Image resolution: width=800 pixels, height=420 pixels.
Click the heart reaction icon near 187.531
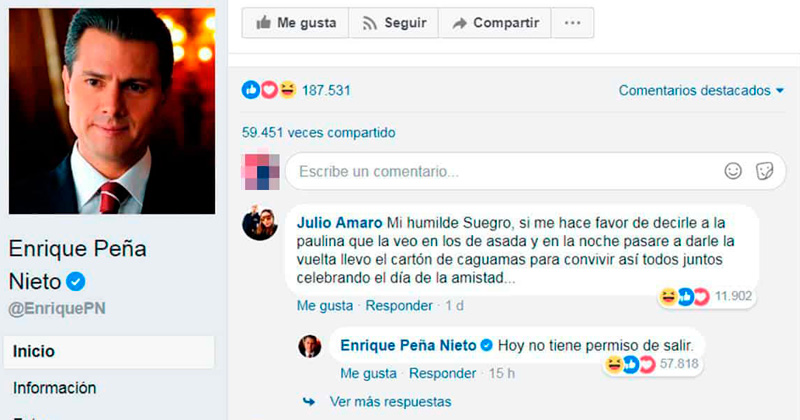269,90
